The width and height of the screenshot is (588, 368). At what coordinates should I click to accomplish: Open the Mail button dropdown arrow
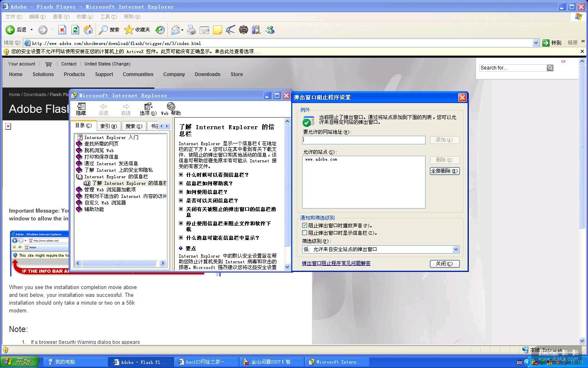tap(182, 30)
